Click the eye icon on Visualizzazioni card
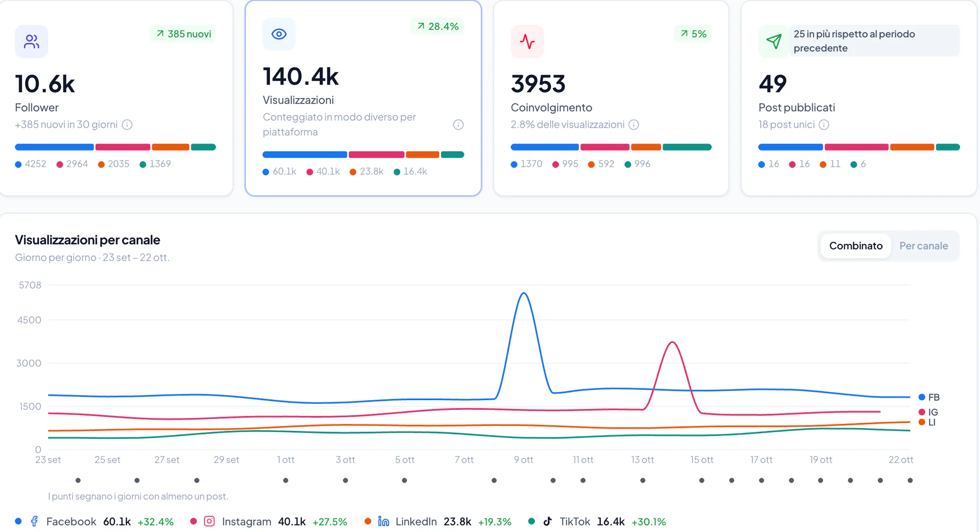 [x=279, y=34]
